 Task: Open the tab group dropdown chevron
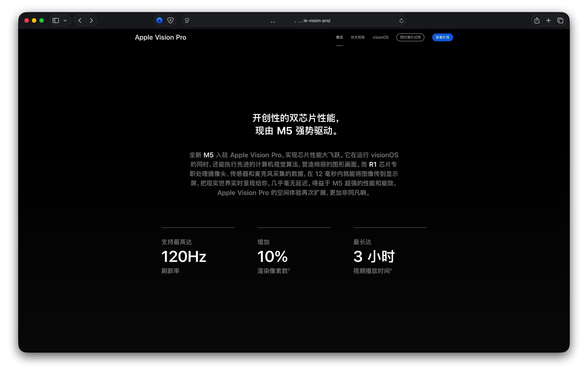(65, 21)
